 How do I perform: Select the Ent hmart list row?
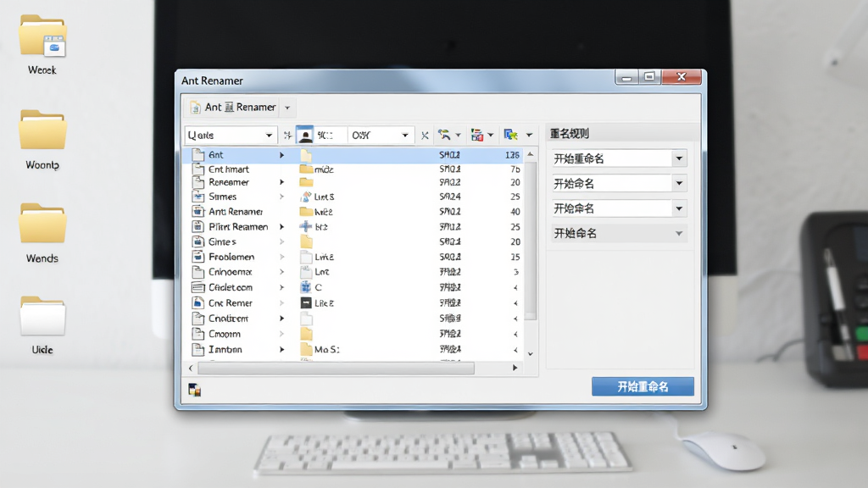point(353,169)
